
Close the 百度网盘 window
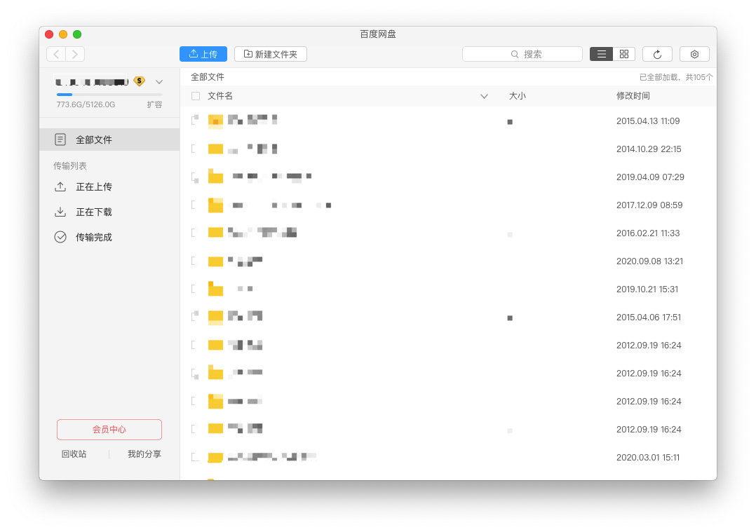coord(49,34)
